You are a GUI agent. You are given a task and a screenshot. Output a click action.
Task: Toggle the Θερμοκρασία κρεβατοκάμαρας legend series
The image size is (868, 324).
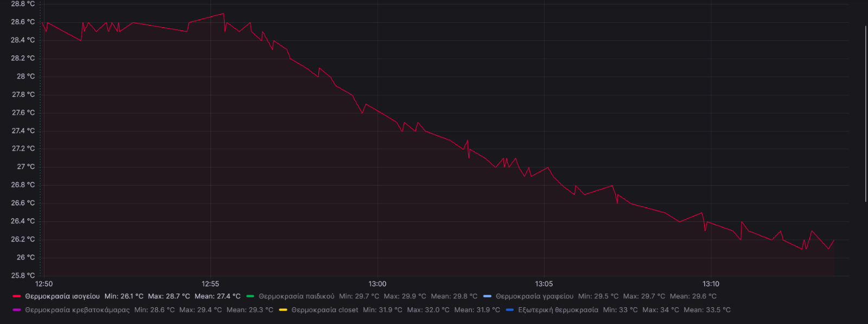point(78,310)
